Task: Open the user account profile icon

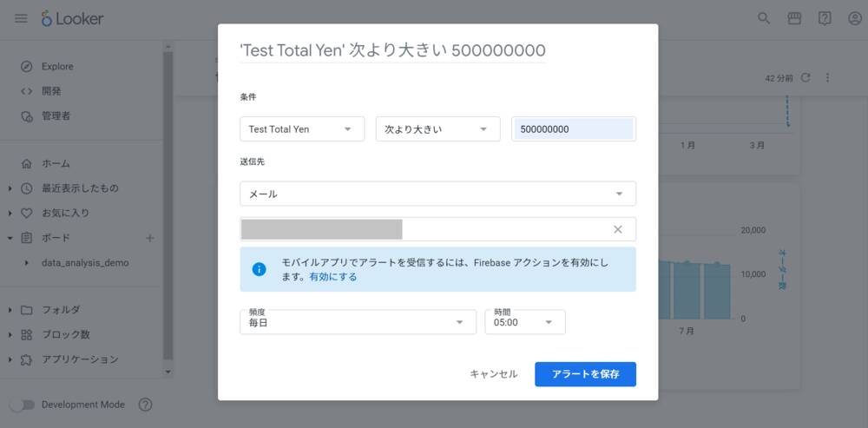Action: [x=854, y=18]
